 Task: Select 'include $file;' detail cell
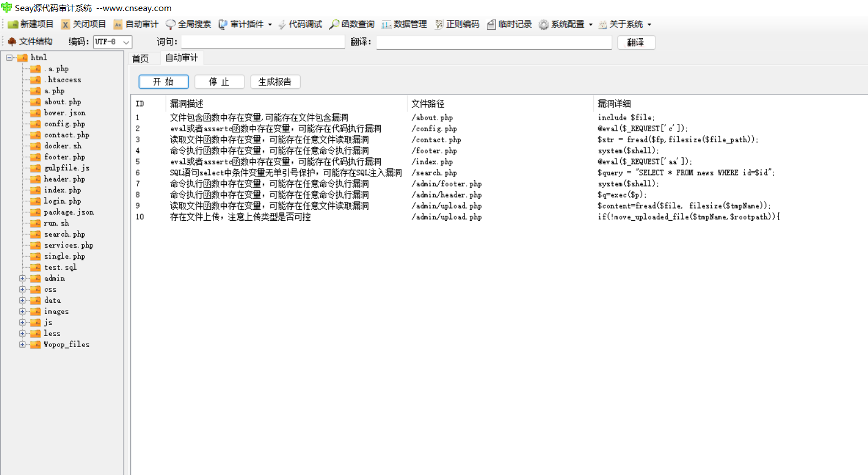click(626, 118)
